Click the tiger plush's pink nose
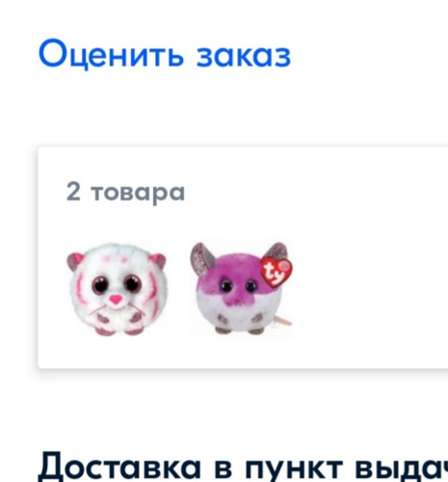 (x=116, y=300)
